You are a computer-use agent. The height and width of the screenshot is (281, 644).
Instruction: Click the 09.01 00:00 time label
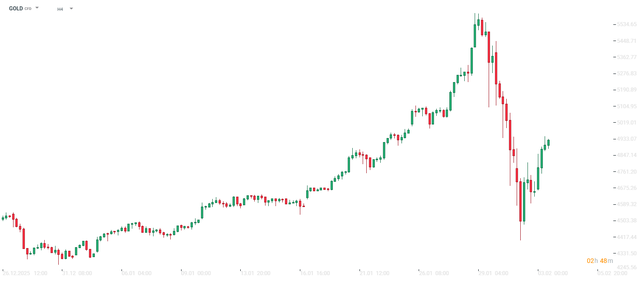(x=196, y=273)
